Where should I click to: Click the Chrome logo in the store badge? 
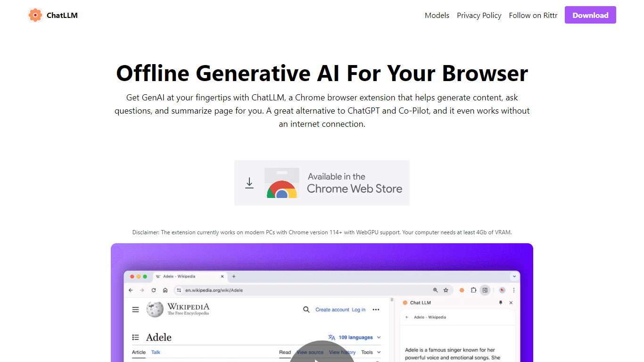coord(282,189)
